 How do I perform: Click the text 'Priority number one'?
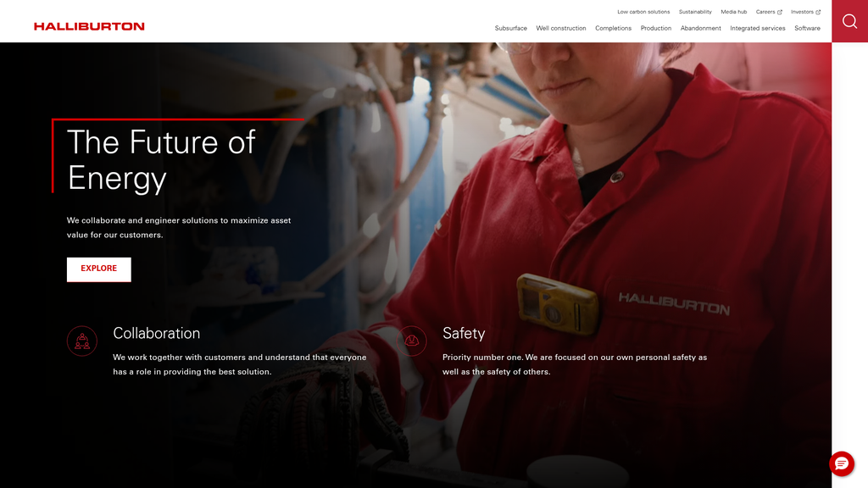(482, 358)
